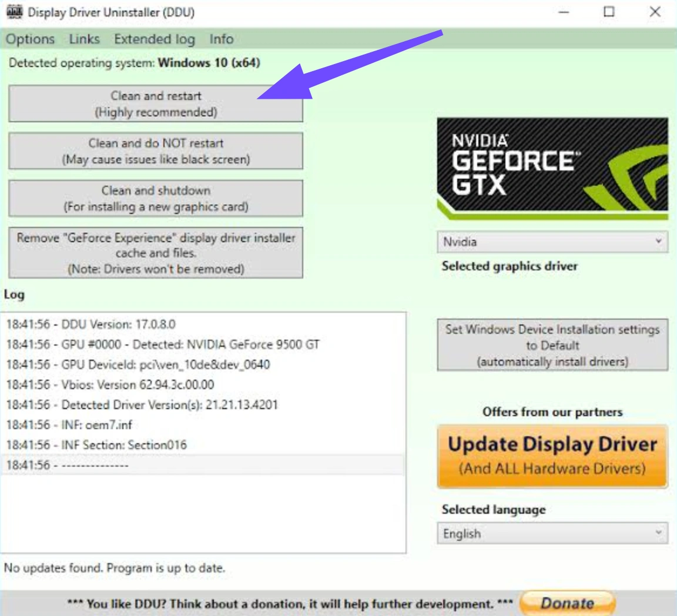The width and height of the screenshot is (677, 616).
Task: Expand the Nvidia graphics driver dropdown
Action: click(x=552, y=242)
